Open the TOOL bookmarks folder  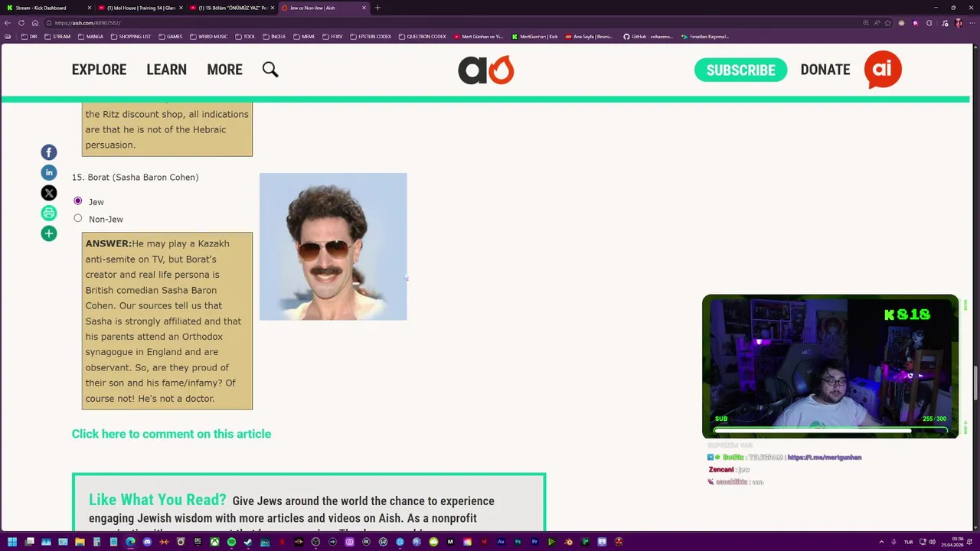tap(245, 37)
